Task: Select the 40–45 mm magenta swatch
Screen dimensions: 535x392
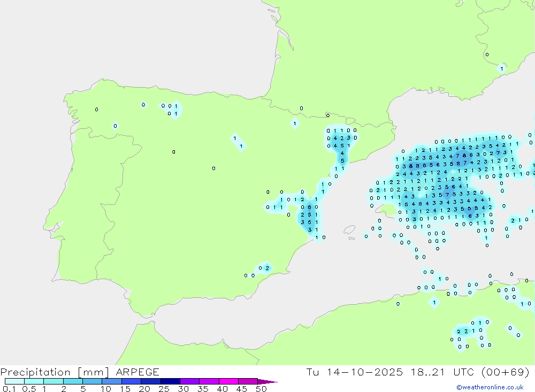Action: (228, 381)
